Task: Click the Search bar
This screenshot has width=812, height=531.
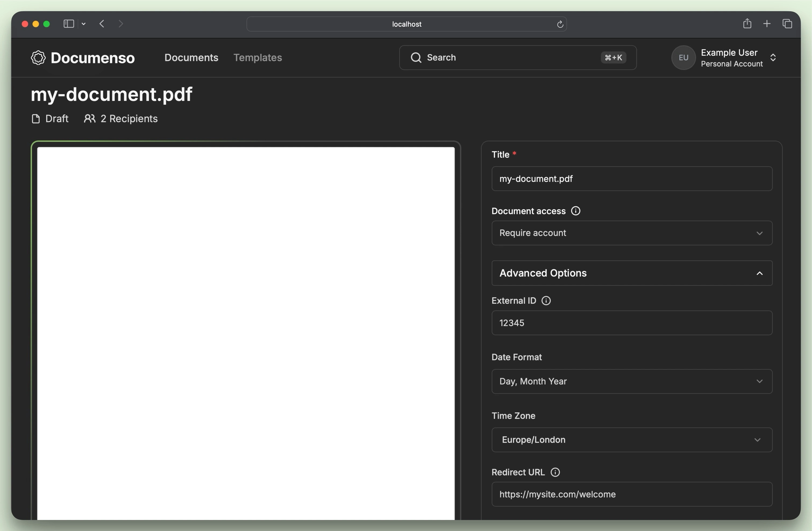Action: 517,58
